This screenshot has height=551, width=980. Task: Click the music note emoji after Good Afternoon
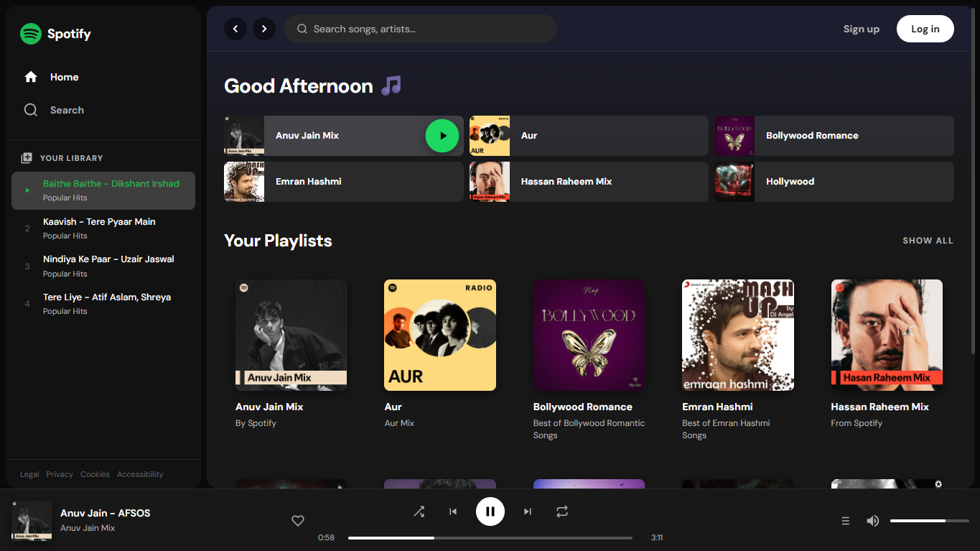(391, 85)
